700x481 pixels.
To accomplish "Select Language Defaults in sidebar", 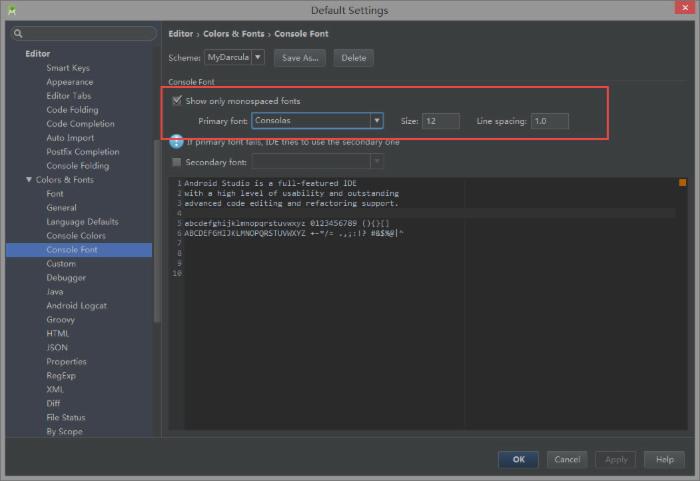I will click(x=82, y=222).
